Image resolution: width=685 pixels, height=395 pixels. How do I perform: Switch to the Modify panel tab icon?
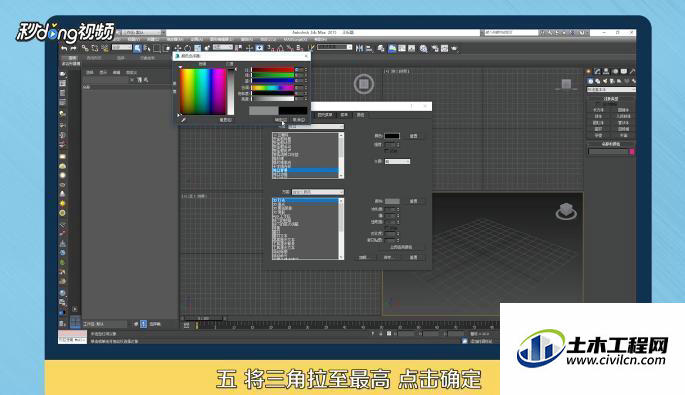[597, 71]
